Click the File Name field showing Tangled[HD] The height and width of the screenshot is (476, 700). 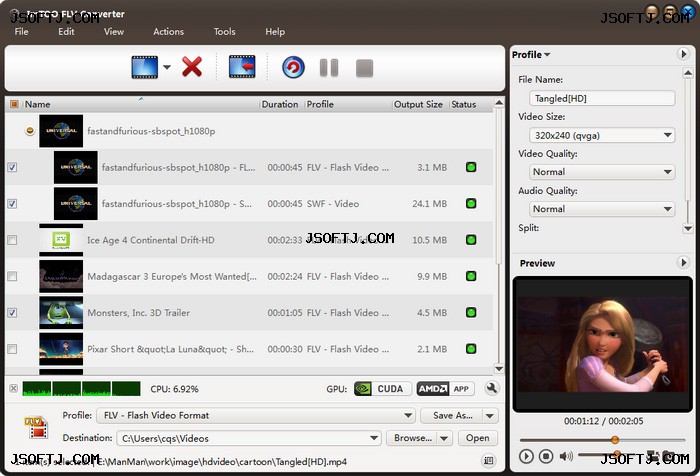pos(602,98)
